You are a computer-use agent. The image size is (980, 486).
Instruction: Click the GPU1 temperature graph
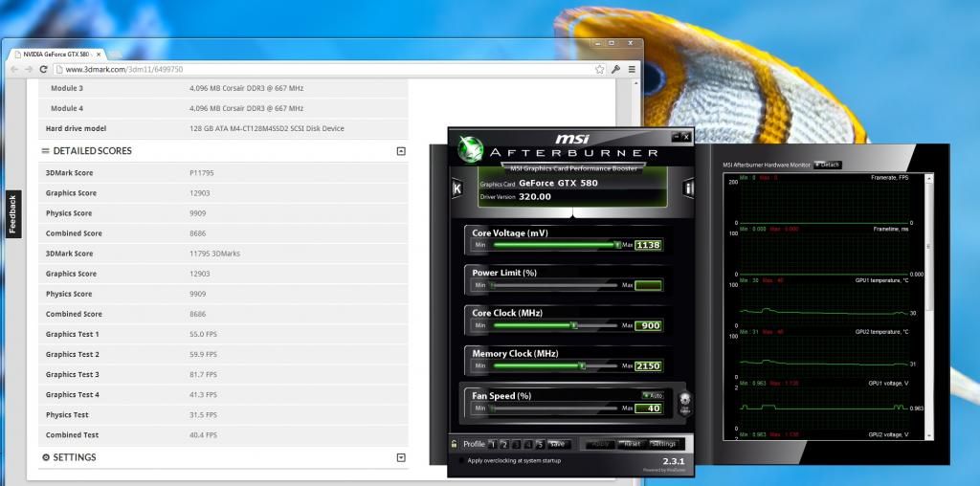point(823,301)
